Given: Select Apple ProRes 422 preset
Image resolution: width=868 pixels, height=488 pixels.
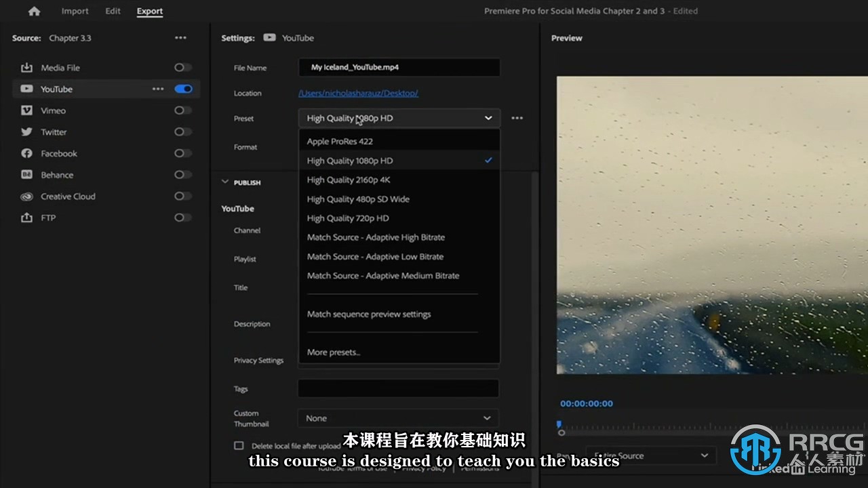Looking at the screenshot, I should click(399, 141).
